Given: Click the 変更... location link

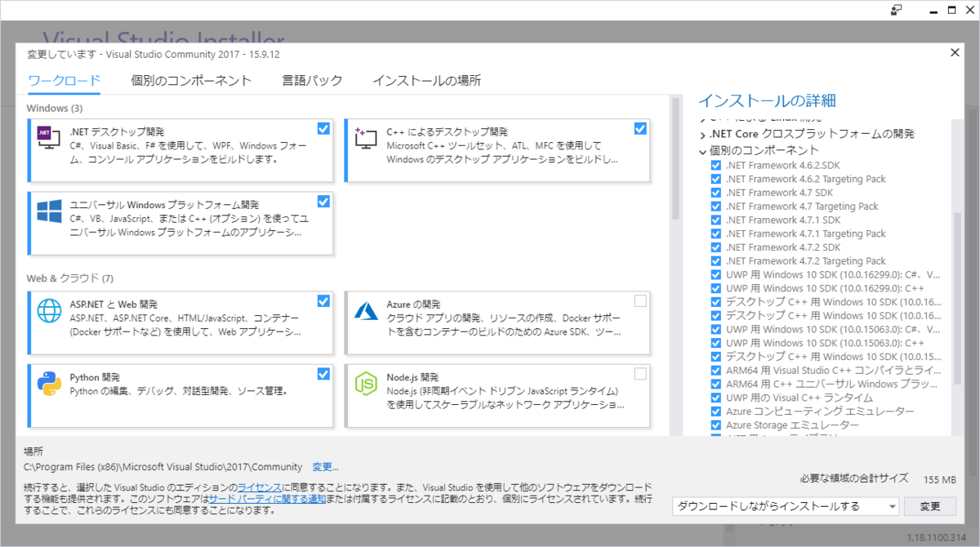Looking at the screenshot, I should point(325,467).
